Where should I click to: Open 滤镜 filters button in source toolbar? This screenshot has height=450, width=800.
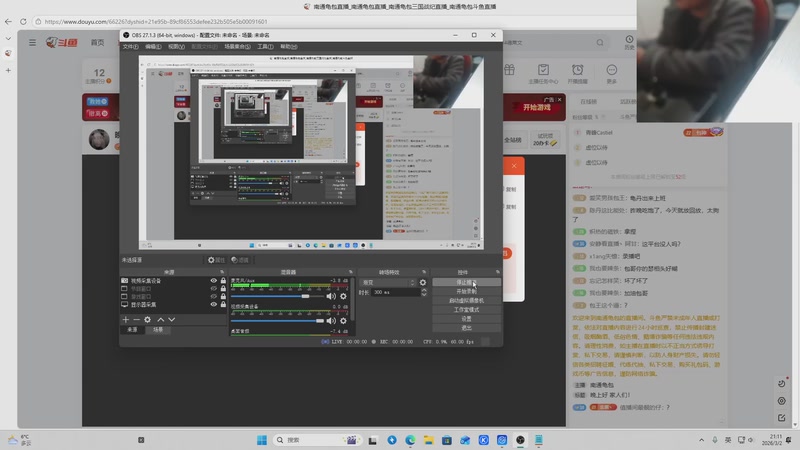[240, 260]
